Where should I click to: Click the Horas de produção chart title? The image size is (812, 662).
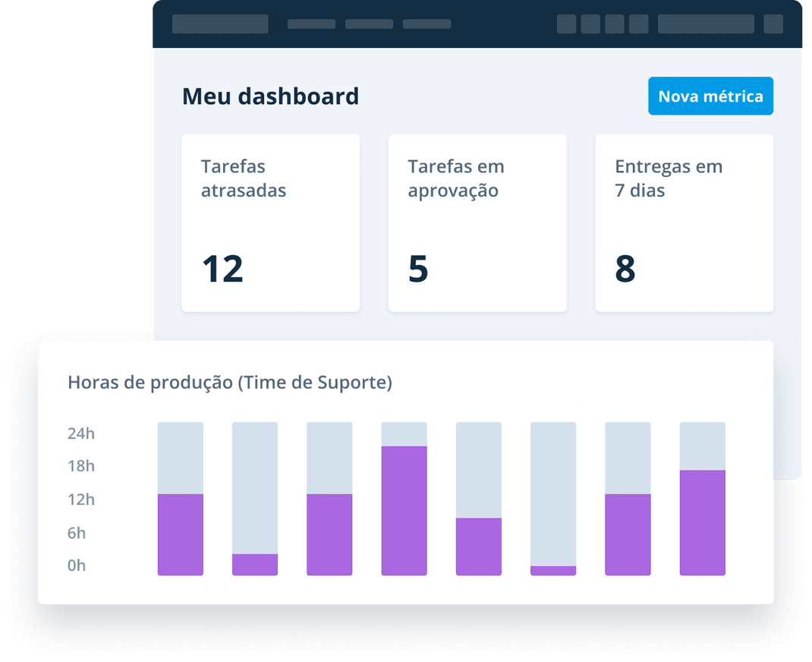pos(230,383)
